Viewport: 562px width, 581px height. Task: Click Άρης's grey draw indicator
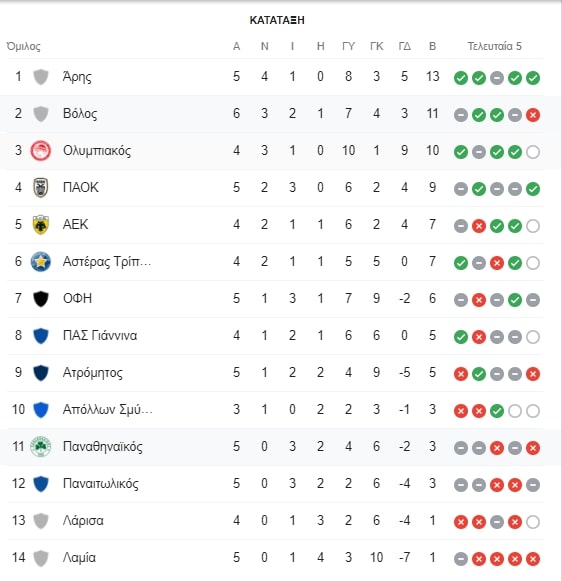[497, 78]
